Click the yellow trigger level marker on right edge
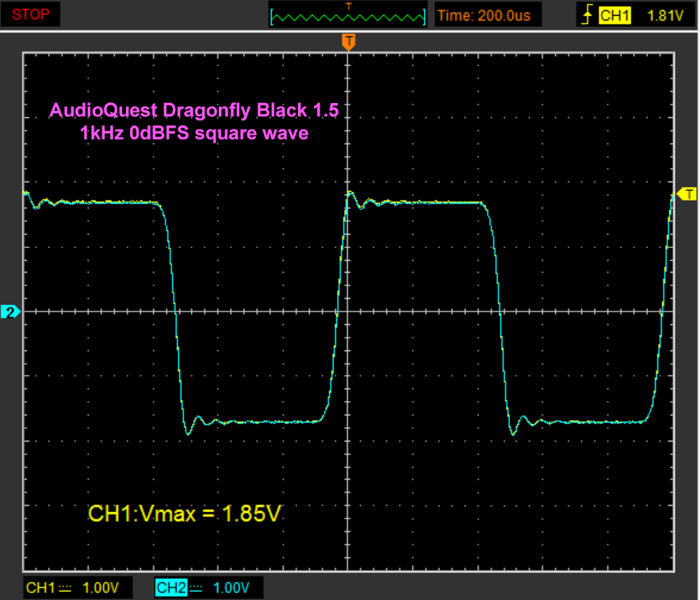The width and height of the screenshot is (700, 600). (x=687, y=194)
